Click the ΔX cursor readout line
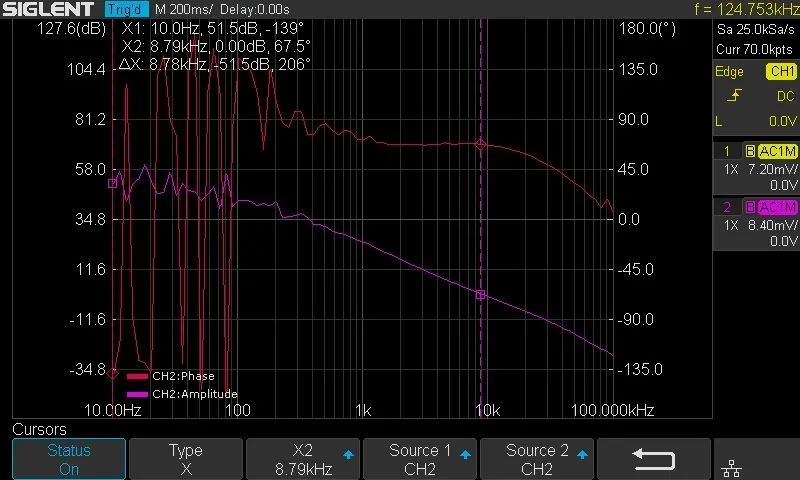 [x=214, y=64]
